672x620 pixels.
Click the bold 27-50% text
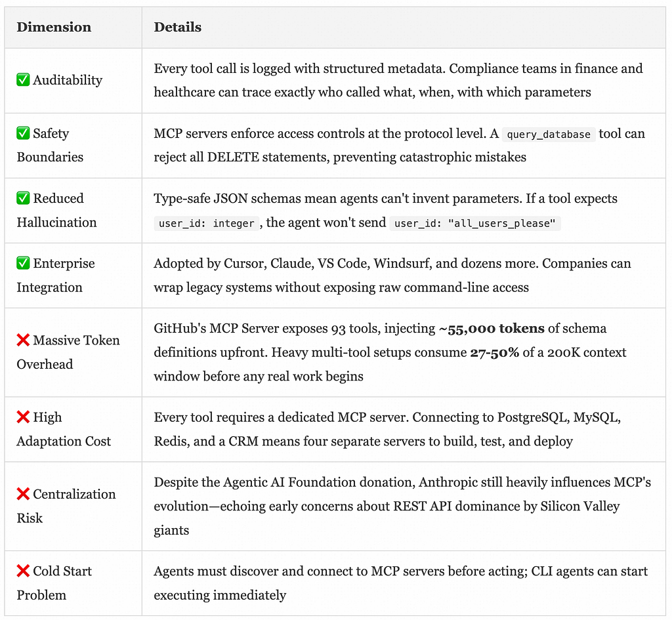point(495,352)
